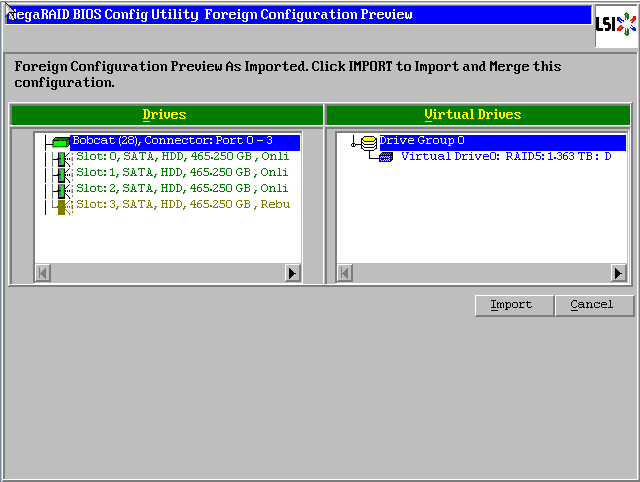Select Virtual Drive0 RAID5 entry

506,157
